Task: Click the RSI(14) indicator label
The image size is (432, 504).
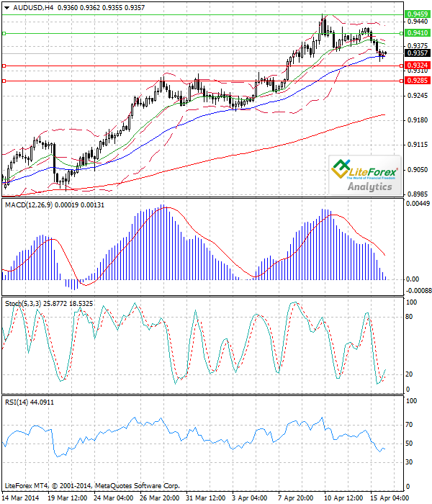Action: point(17,401)
